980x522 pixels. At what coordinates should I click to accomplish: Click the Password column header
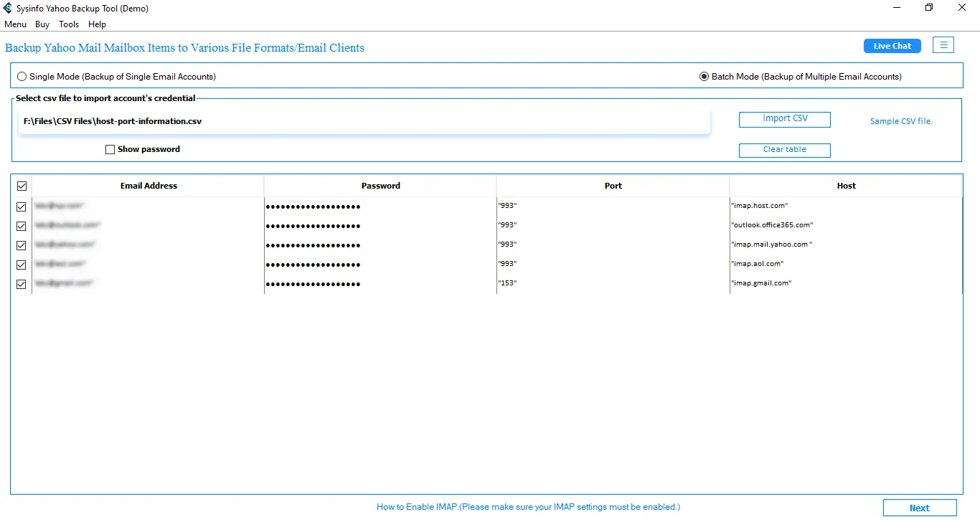coord(380,186)
